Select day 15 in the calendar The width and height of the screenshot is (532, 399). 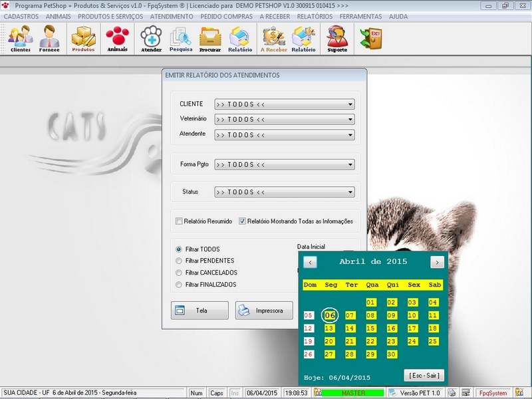click(x=370, y=329)
